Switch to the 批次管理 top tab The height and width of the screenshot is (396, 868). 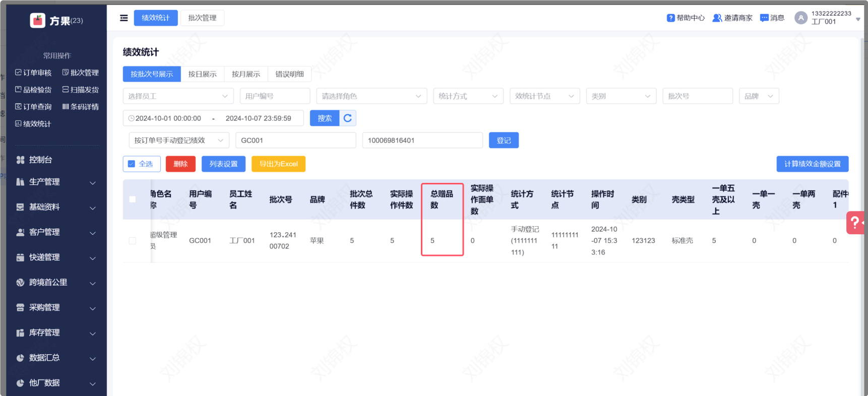pos(202,18)
